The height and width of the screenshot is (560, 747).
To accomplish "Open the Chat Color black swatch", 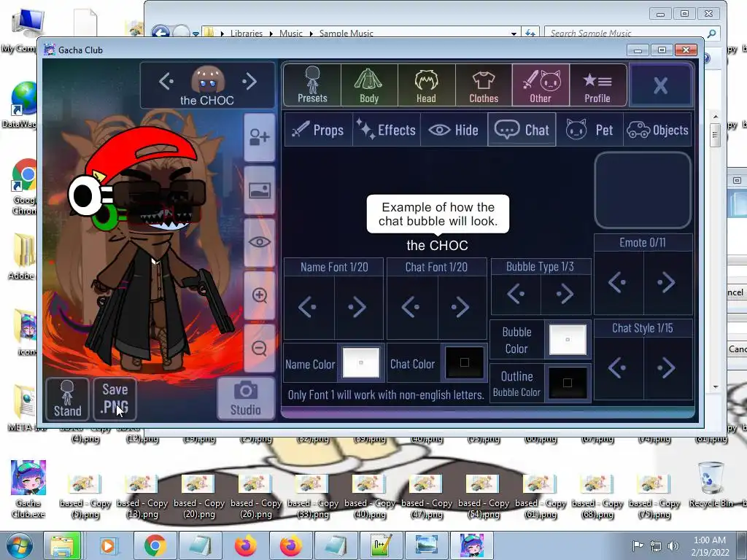I will 465,363.
